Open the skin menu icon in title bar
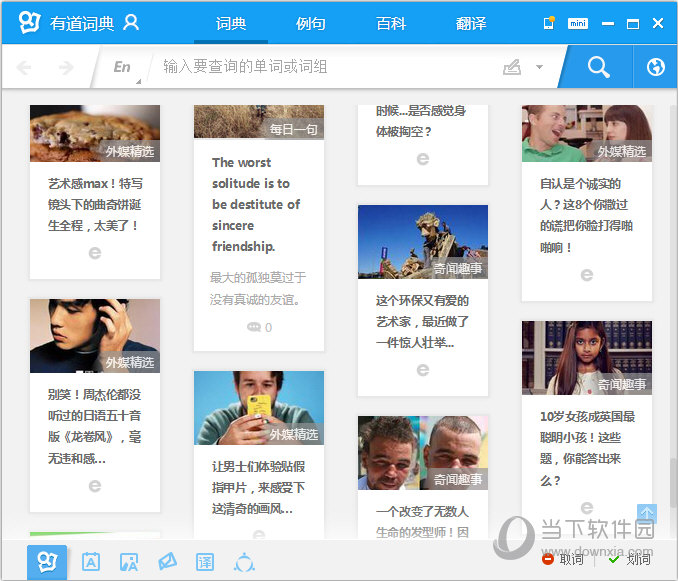 pyautogui.click(x=548, y=23)
